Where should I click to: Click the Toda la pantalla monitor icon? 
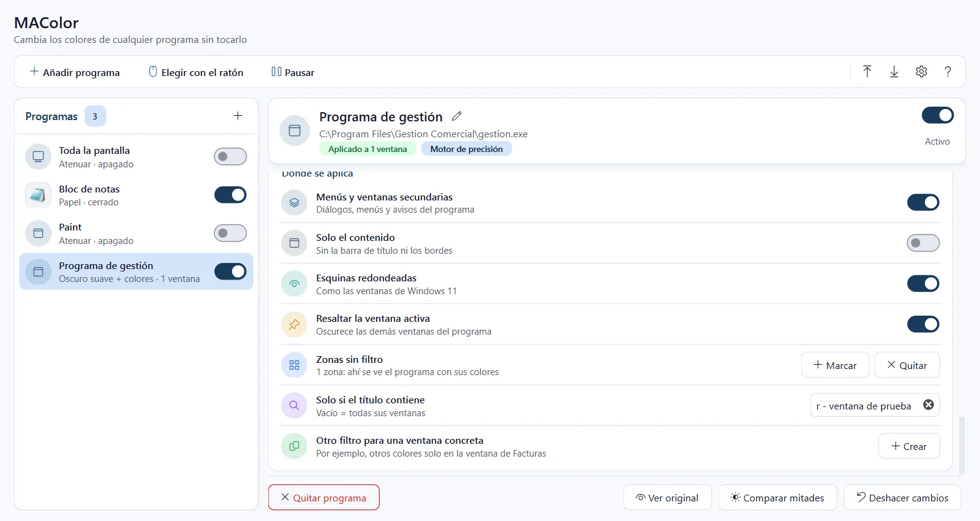click(x=38, y=156)
